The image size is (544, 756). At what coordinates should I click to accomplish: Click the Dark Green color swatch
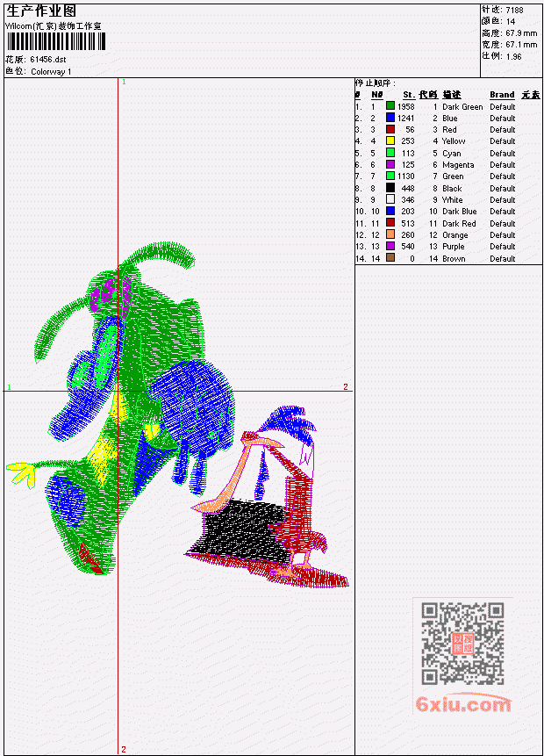click(390, 106)
